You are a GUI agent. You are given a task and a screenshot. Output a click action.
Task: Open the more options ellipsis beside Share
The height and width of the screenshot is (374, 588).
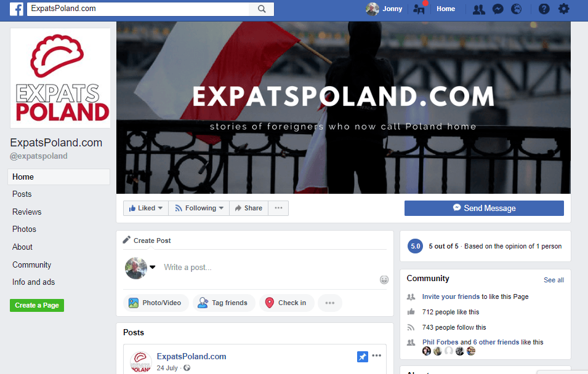click(x=278, y=208)
